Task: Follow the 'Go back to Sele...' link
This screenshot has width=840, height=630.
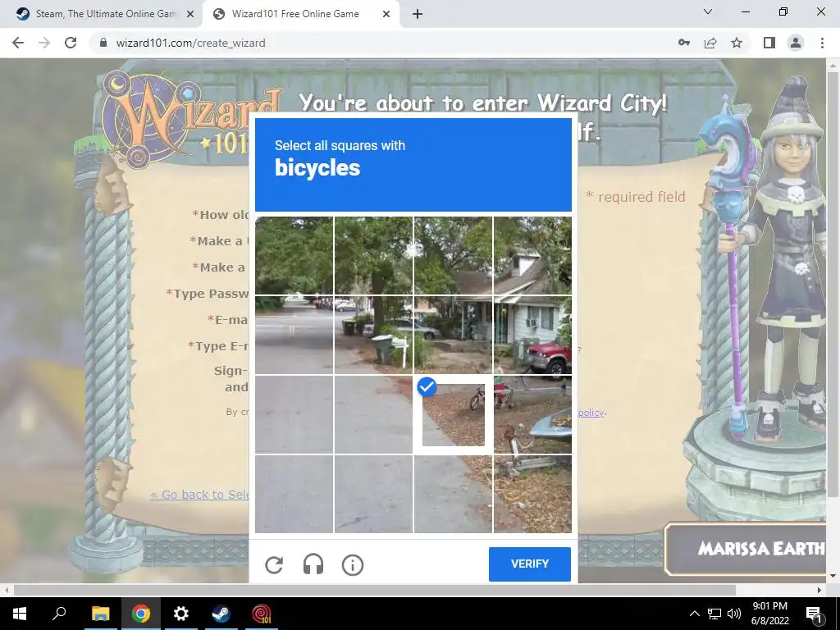Action: point(200,495)
